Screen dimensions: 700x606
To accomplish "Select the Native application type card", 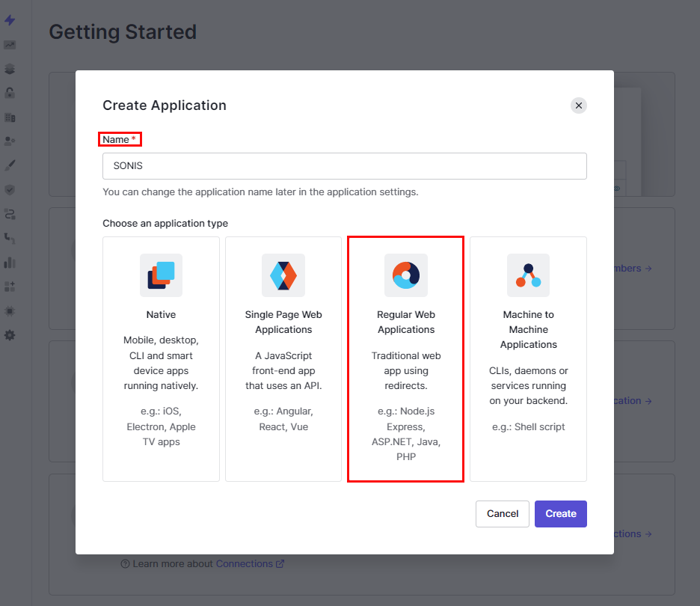I will tap(161, 359).
